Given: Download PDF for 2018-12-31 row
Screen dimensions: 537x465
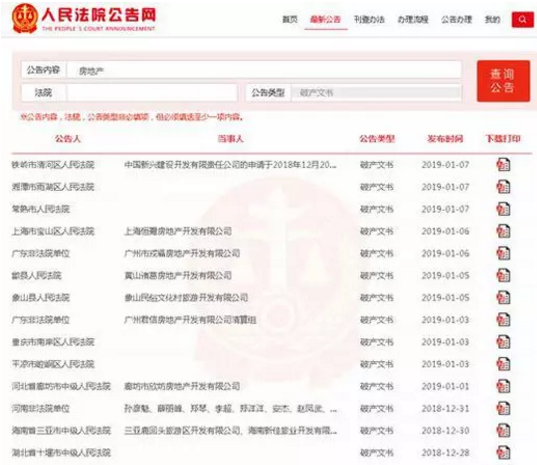Looking at the screenshot, I should 503,409.
